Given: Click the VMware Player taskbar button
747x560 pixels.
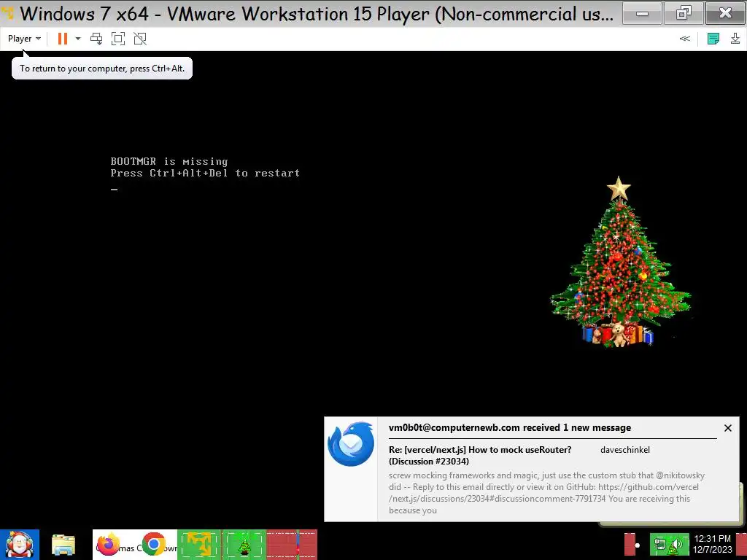Looking at the screenshot, I should click(199, 544).
